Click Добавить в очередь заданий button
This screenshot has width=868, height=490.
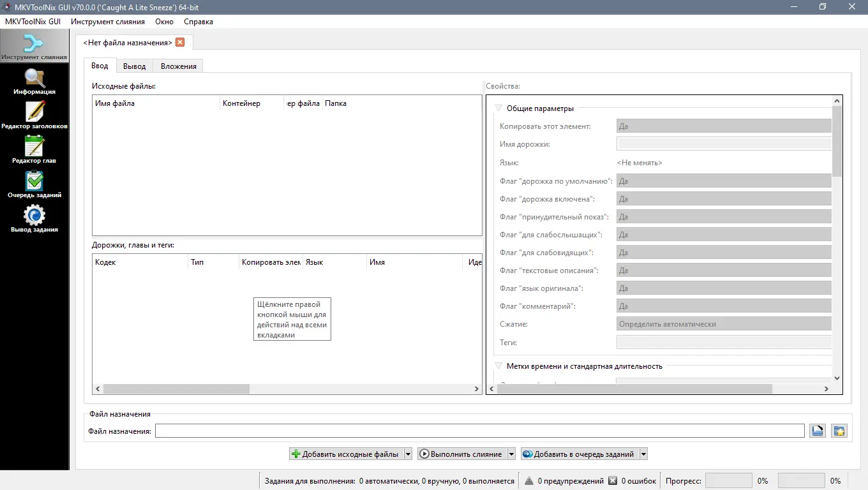(580, 454)
